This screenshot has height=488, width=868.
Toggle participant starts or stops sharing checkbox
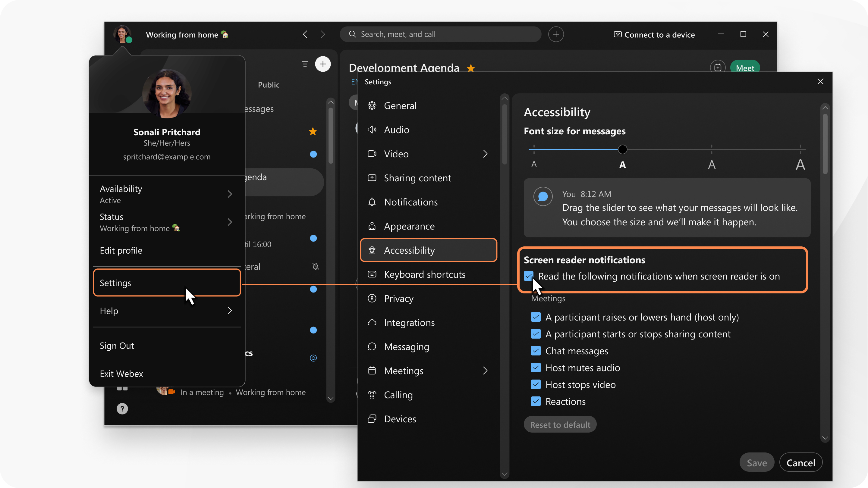536,334
